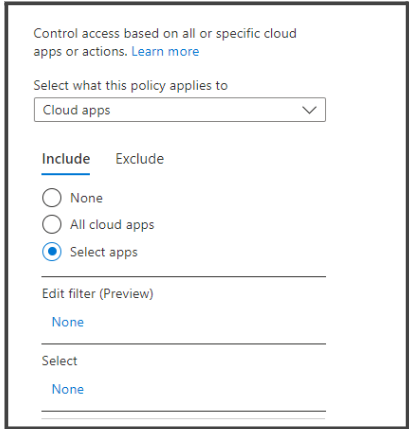
Task: Select the None radio button circle
Action: click(52, 198)
